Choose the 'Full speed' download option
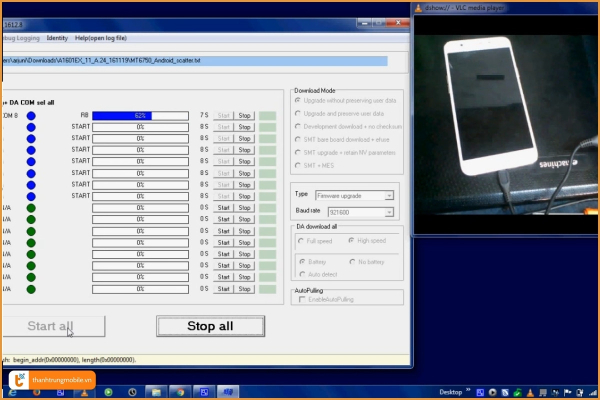600x400 pixels. pyautogui.click(x=300, y=241)
